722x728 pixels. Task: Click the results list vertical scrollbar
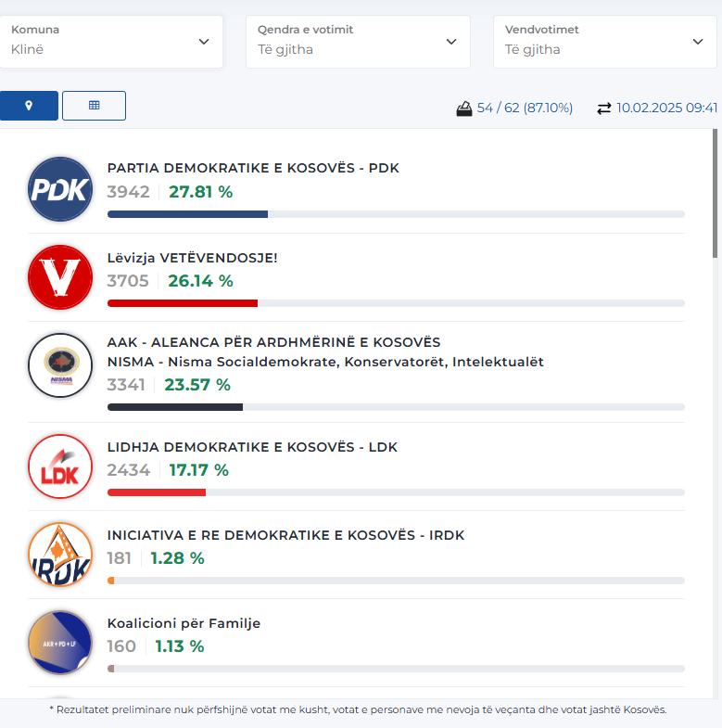pyautogui.click(x=715, y=193)
